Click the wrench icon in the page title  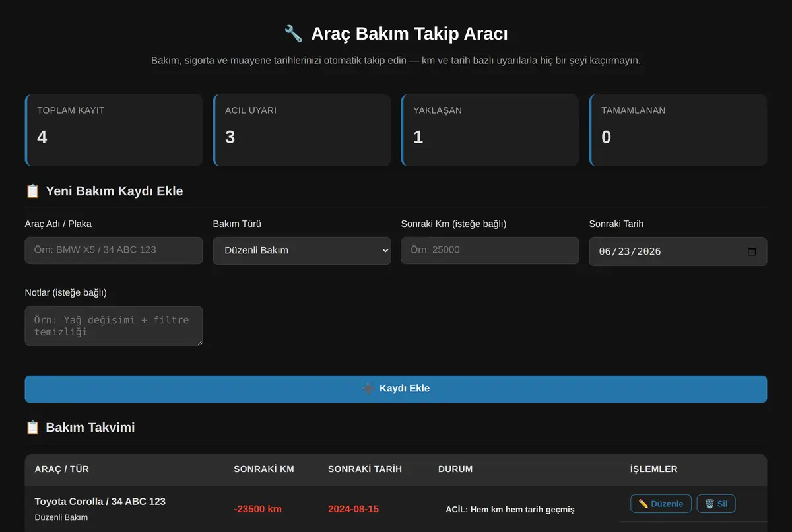293,34
